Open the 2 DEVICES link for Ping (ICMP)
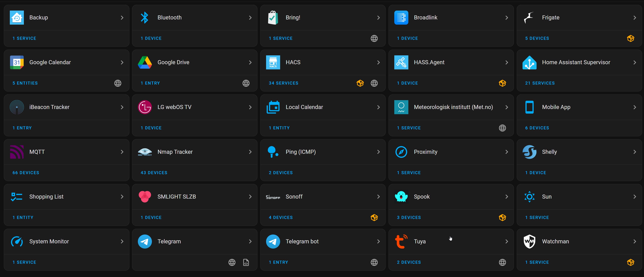The height and width of the screenshot is (277, 644). coord(281,173)
